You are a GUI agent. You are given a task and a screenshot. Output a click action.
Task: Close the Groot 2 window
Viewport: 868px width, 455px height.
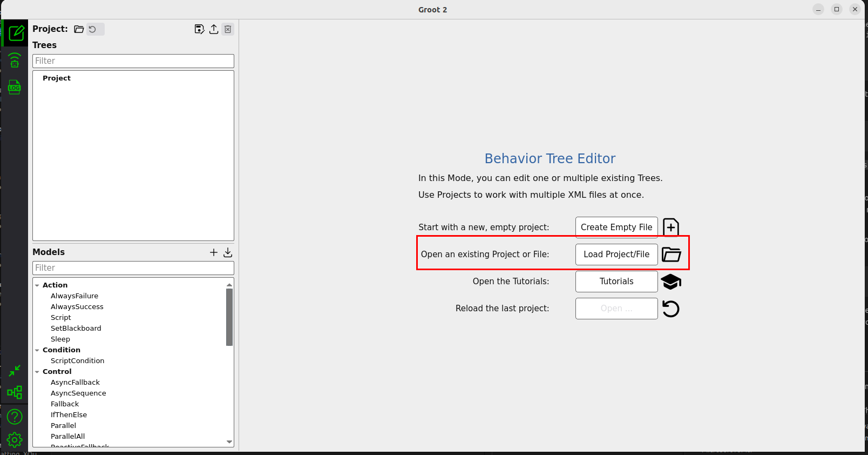[855, 9]
